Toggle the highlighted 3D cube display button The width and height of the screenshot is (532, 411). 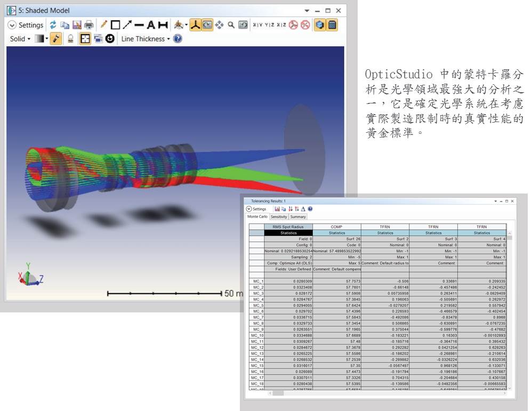coord(320,25)
